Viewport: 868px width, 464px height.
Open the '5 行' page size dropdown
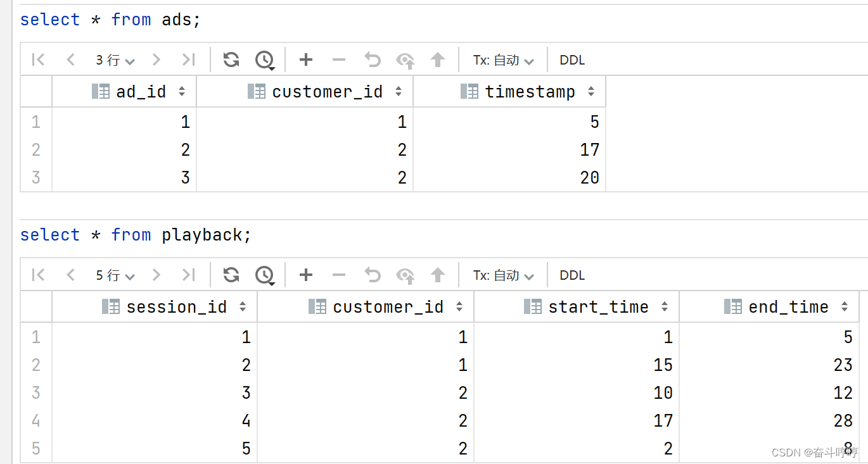115,275
